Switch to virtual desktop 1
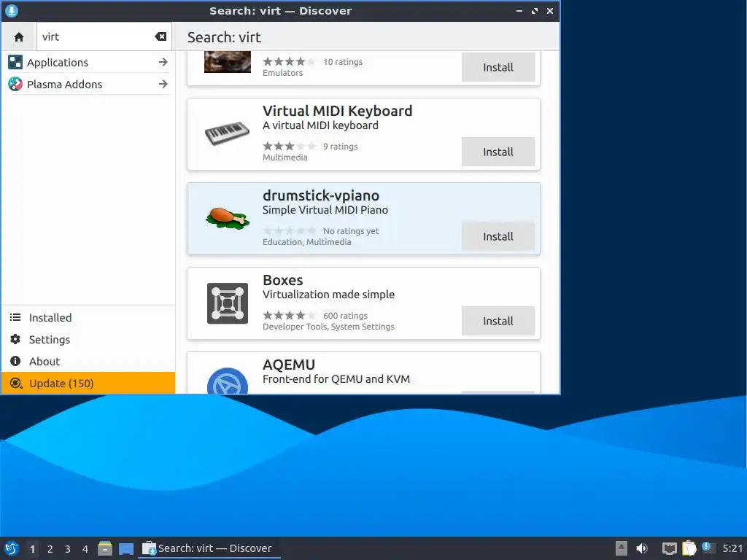 tap(32, 549)
